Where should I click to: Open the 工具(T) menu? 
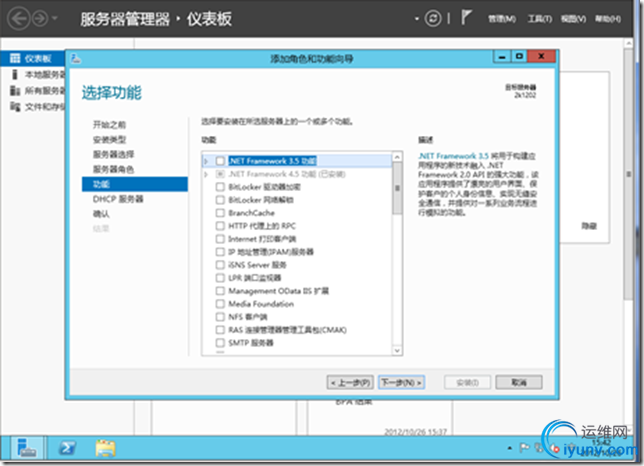(x=539, y=18)
